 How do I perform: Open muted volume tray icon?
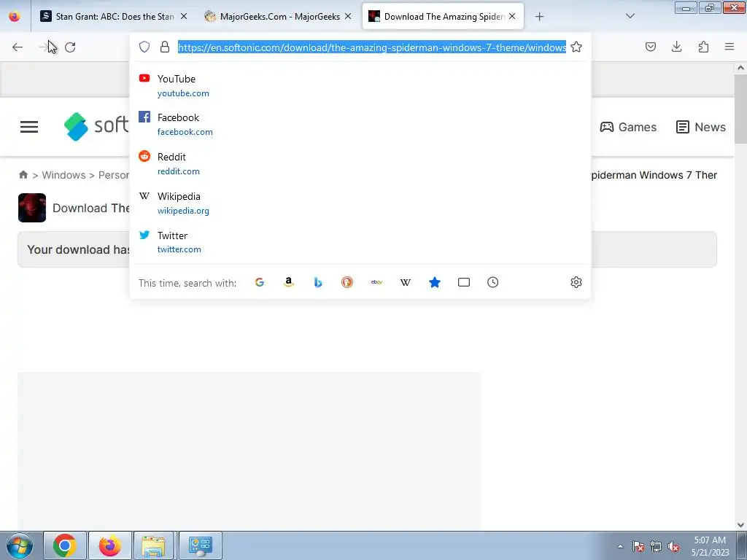click(673, 546)
